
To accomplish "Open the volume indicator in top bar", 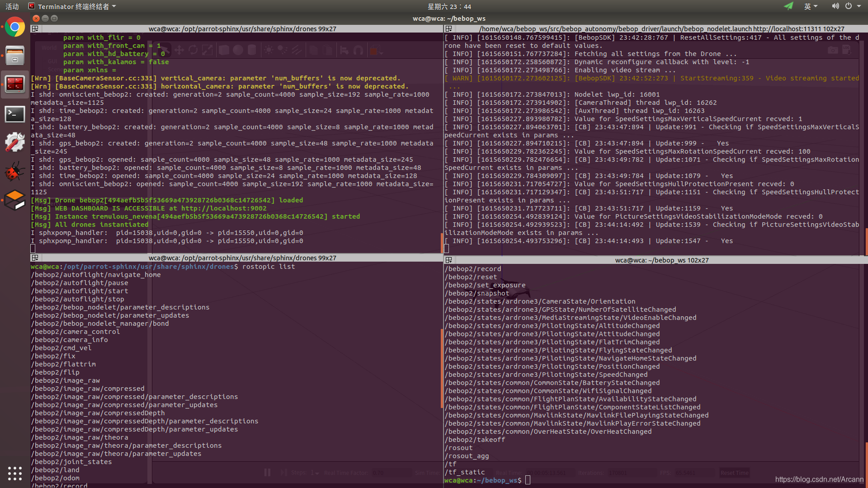I will pos(835,6).
